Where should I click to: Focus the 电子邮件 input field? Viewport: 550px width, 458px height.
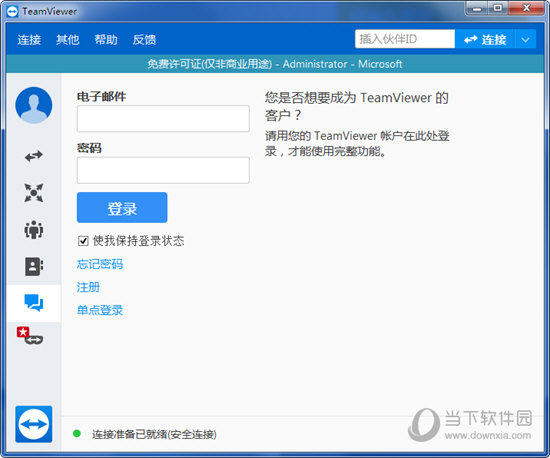(163, 119)
